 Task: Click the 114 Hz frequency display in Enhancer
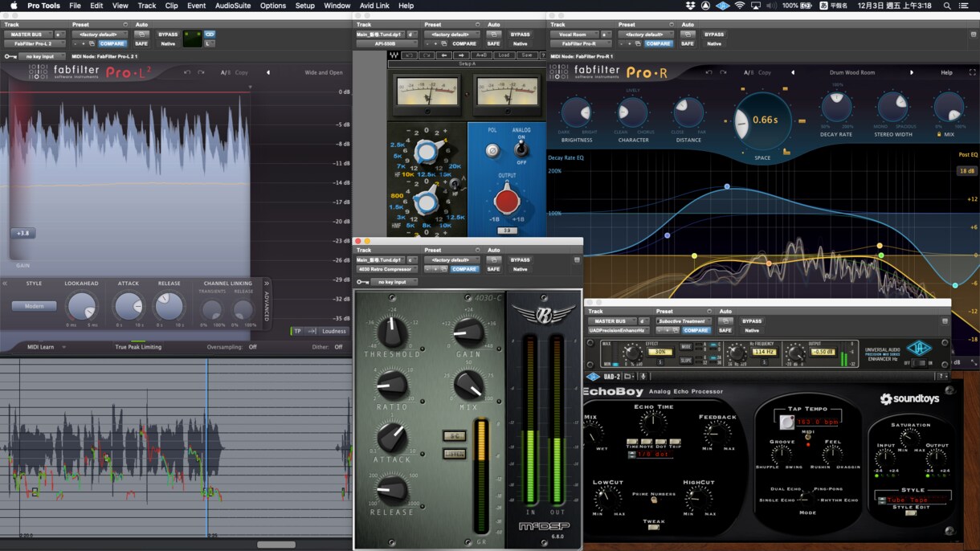pos(764,352)
